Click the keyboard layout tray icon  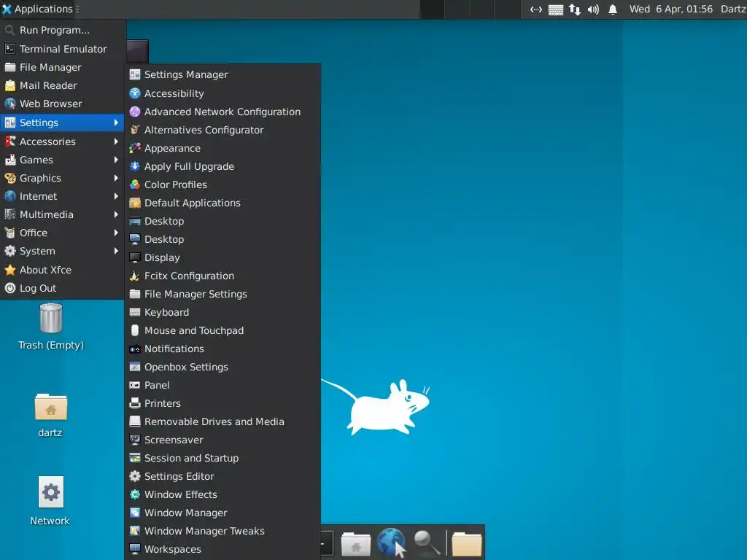(555, 9)
